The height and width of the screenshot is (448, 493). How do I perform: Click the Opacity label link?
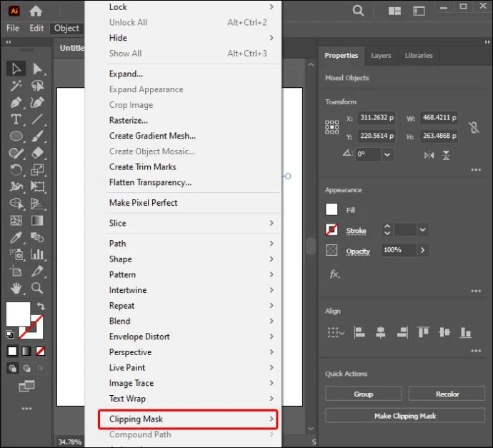click(x=358, y=252)
